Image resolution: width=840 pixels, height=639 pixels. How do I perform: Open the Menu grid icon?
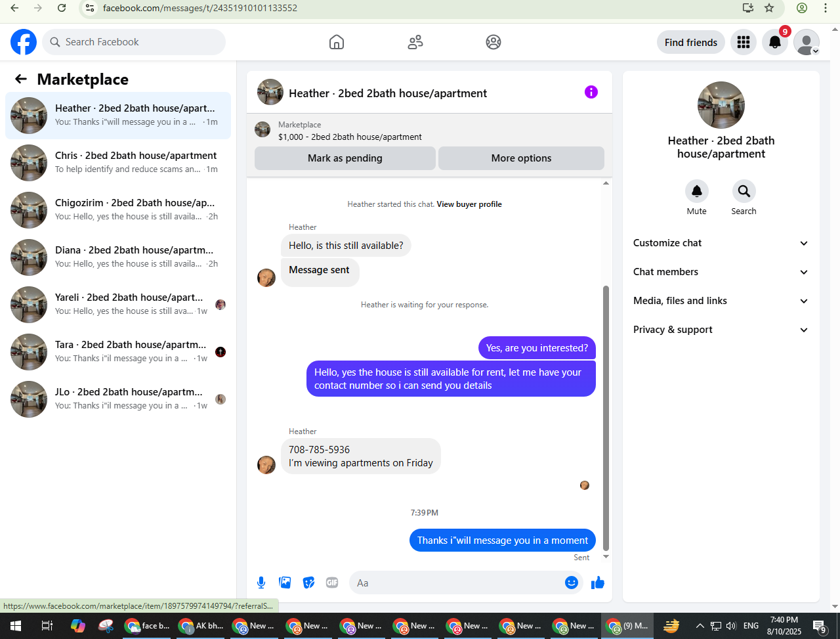click(744, 42)
